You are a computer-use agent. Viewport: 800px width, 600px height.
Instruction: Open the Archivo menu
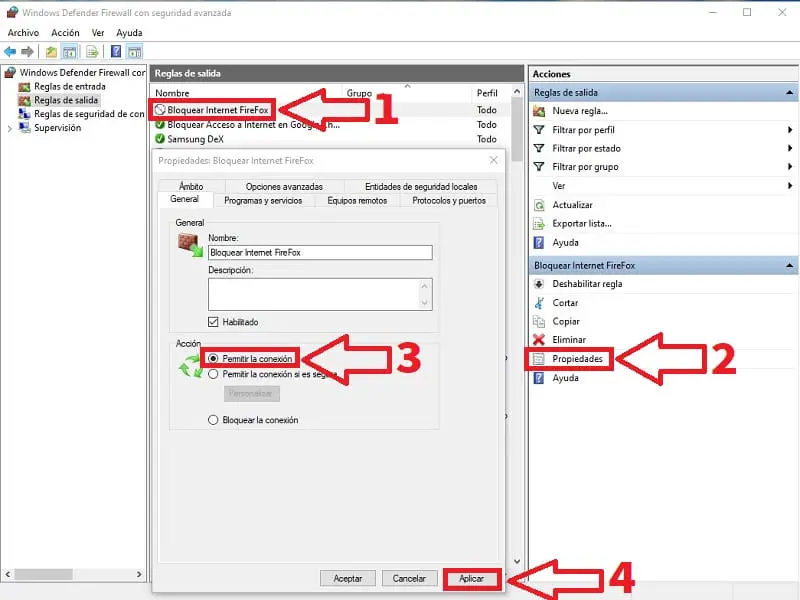(x=23, y=33)
